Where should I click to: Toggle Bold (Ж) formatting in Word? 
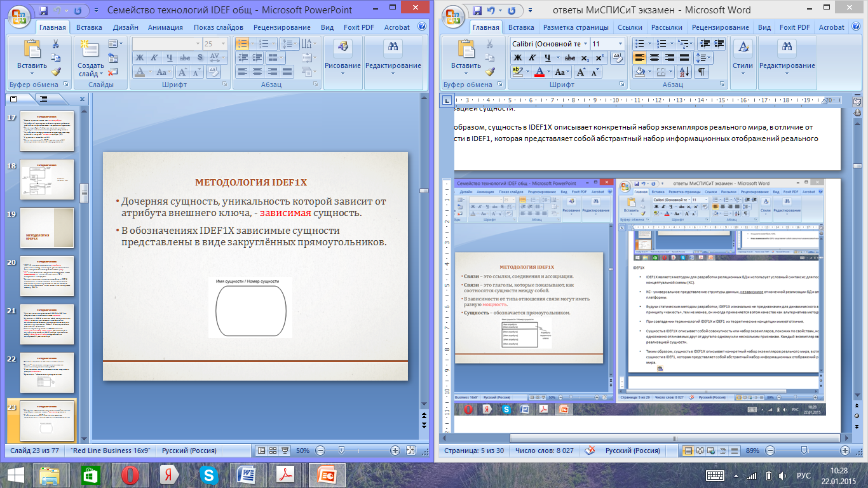(518, 58)
